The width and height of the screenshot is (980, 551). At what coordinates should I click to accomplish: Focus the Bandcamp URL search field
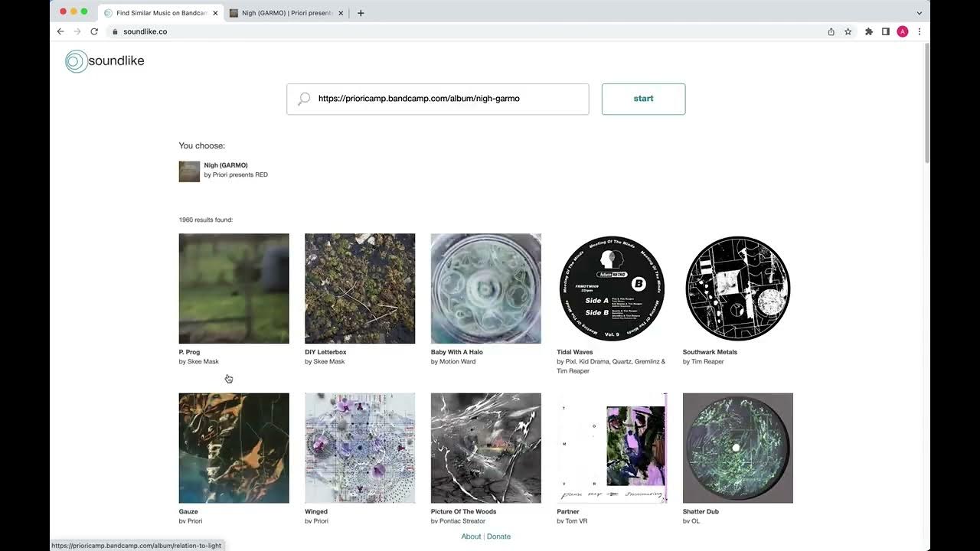coord(438,99)
